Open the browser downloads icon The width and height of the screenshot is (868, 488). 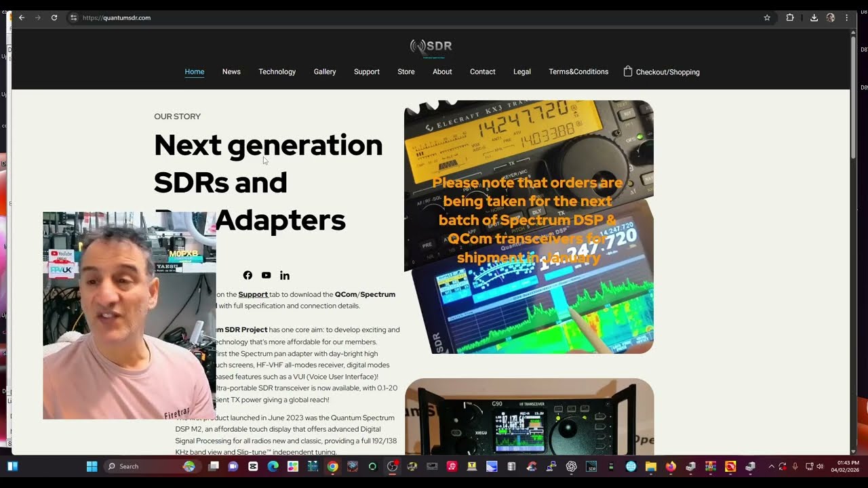coord(814,18)
